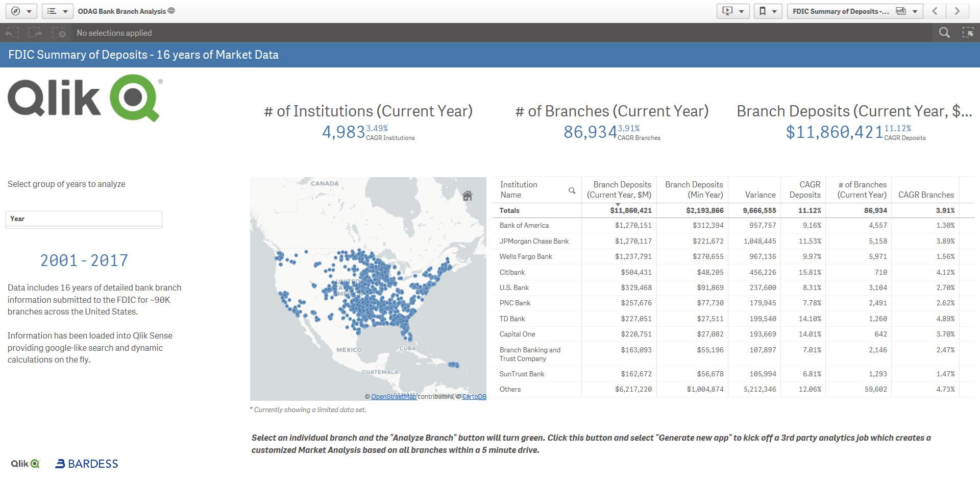This screenshot has width=980, height=481.
Task: Go to the next sheet
Action: (x=958, y=11)
